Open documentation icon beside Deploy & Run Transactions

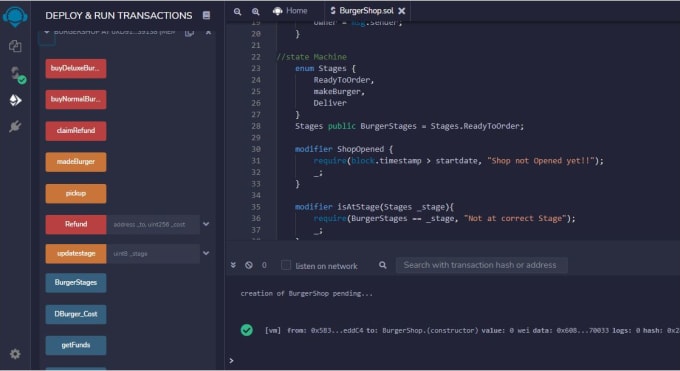[x=206, y=16]
